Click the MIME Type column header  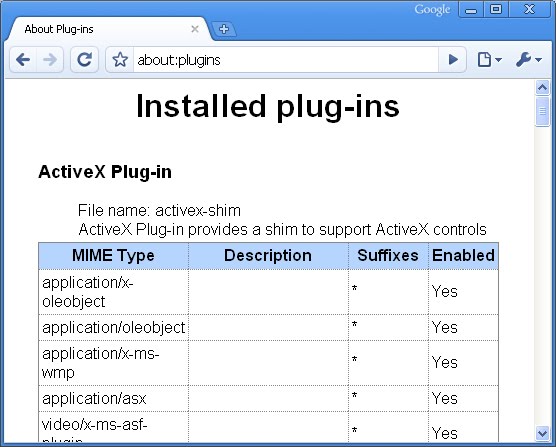click(113, 256)
